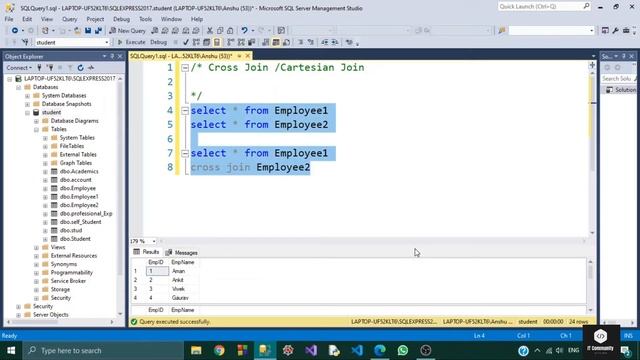Click the taskbar search box
The height and width of the screenshot is (360, 640).
(104, 351)
